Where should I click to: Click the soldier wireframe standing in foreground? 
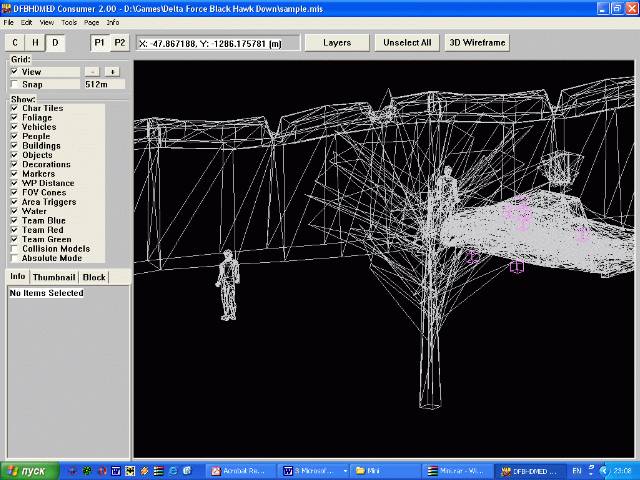[x=228, y=285]
